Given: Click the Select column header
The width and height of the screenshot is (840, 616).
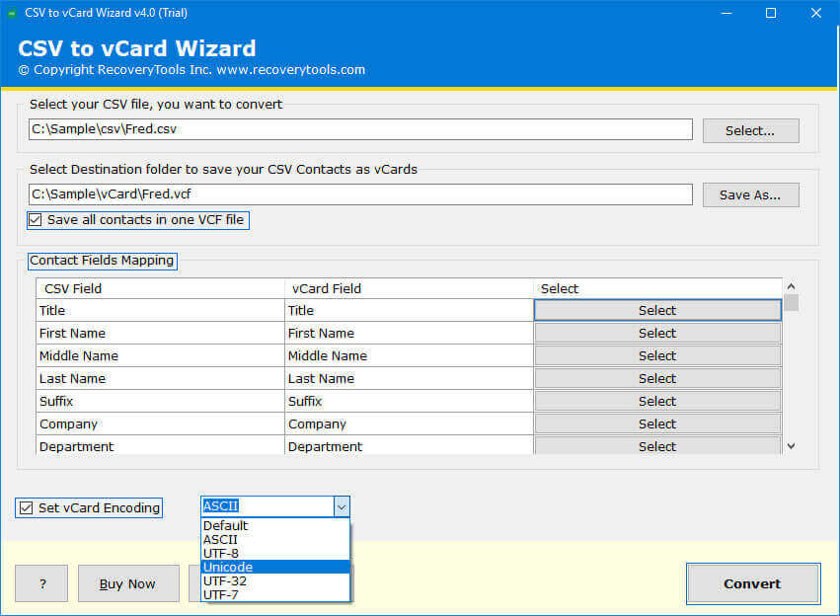Looking at the screenshot, I should pyautogui.click(x=657, y=288).
